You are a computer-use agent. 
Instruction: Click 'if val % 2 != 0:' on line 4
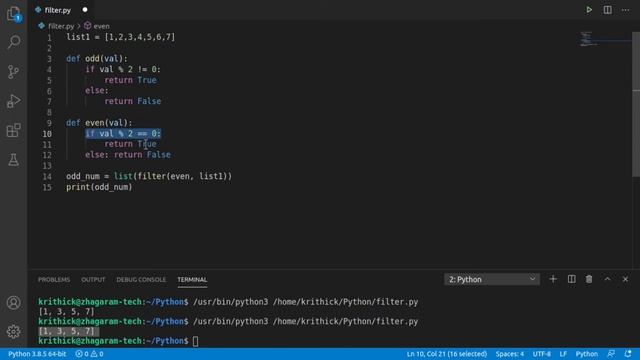coord(123,69)
